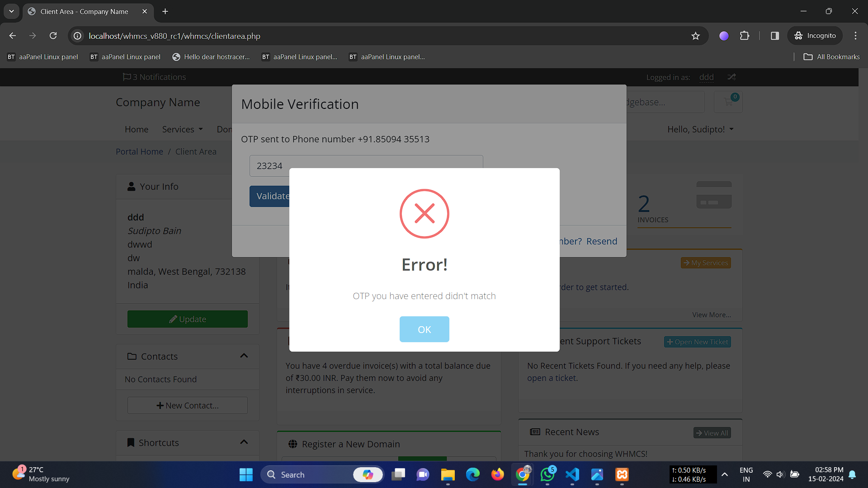Open XAMPP from the taskbar
This screenshot has height=488, width=868.
622,474
